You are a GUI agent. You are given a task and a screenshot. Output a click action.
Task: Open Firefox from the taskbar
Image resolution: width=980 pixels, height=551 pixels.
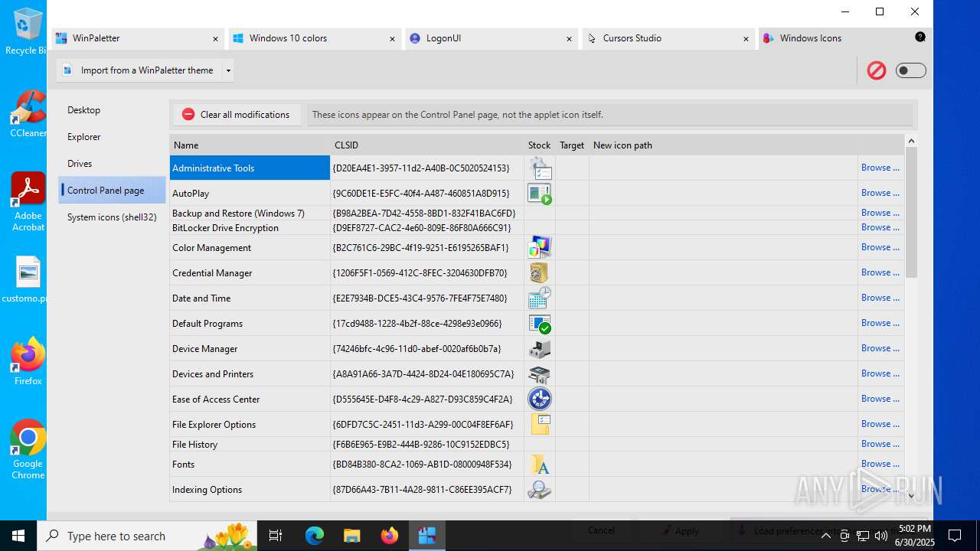tap(389, 536)
